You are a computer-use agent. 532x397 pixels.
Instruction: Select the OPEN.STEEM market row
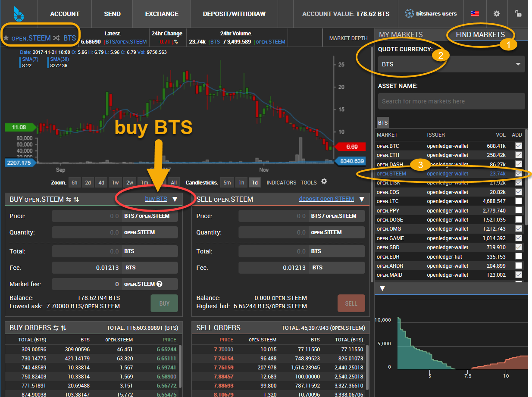449,174
